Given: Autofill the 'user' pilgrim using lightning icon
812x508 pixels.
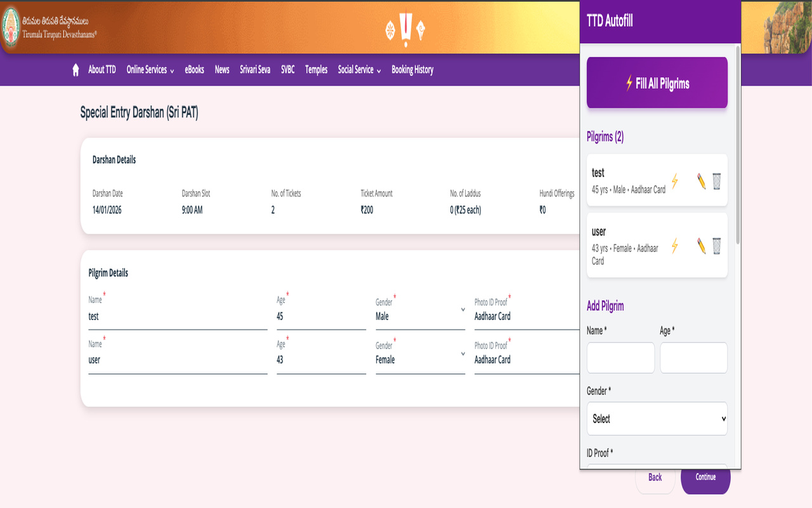Looking at the screenshot, I should (x=675, y=246).
